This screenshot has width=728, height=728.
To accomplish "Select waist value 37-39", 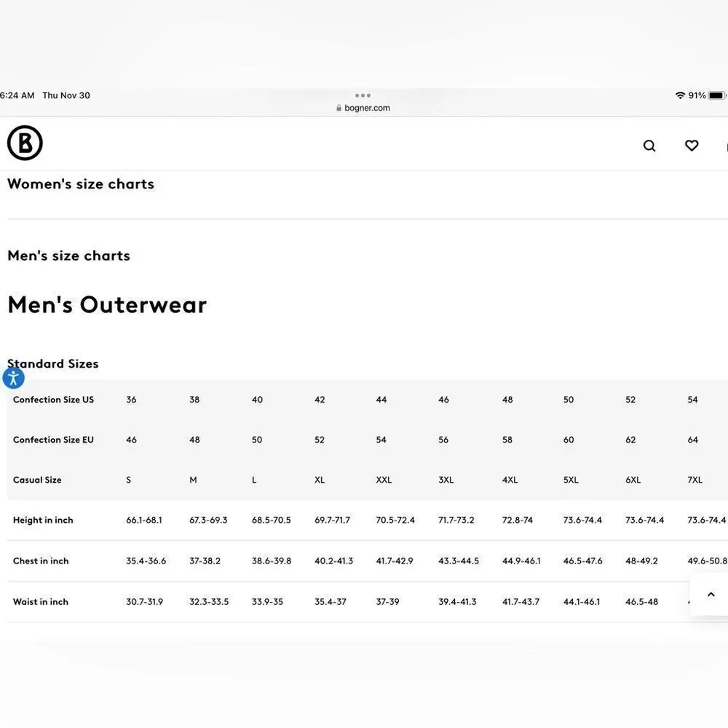I will (388, 602).
